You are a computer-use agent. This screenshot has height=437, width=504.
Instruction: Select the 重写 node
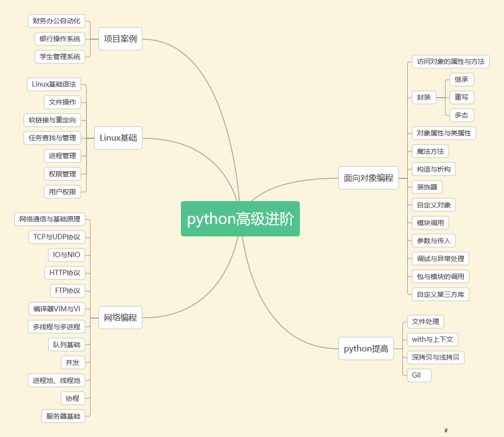click(x=462, y=97)
